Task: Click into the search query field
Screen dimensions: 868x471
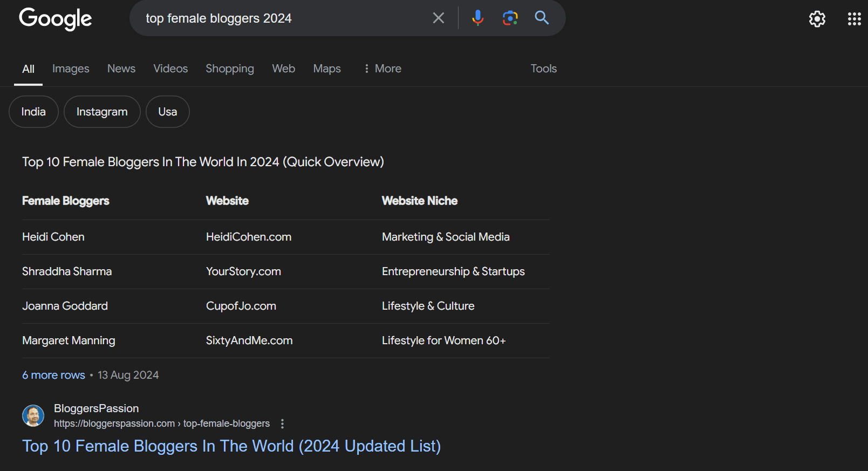Action: coord(281,18)
